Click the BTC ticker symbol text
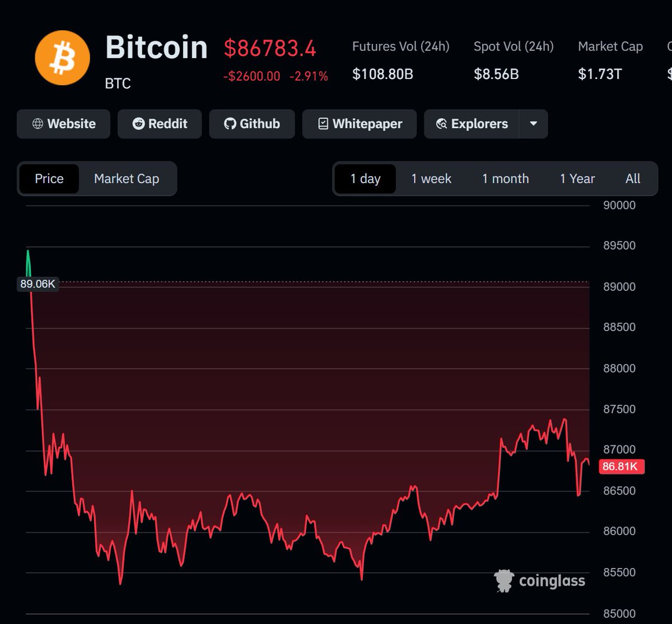Image resolution: width=672 pixels, height=624 pixels. pos(118,83)
